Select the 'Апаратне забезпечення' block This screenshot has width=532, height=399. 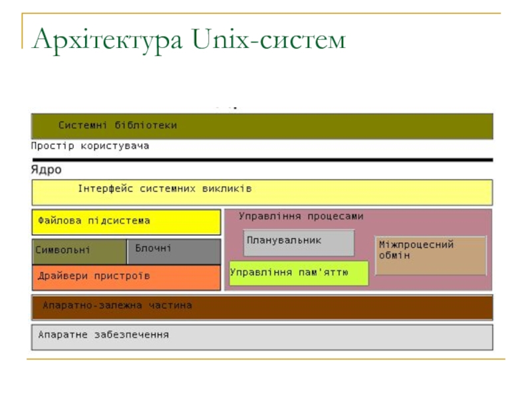[262, 337]
